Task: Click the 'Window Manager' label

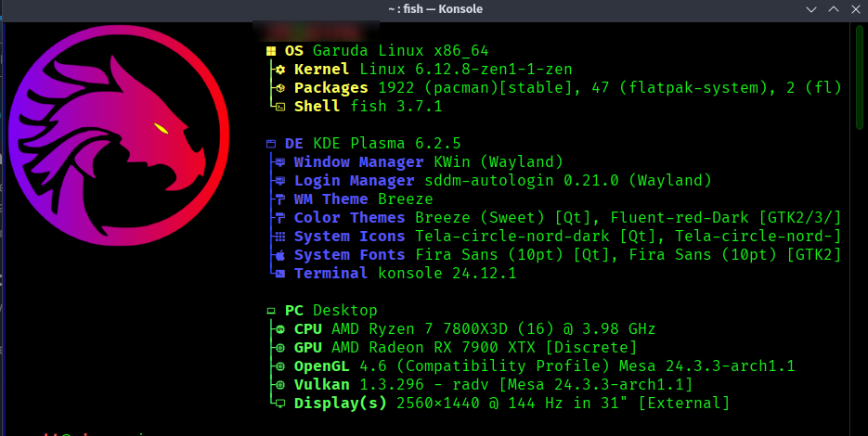Action: [x=358, y=162]
